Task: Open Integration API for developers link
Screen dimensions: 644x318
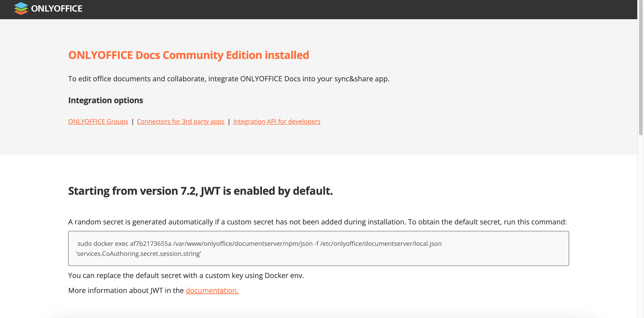Action: click(277, 121)
